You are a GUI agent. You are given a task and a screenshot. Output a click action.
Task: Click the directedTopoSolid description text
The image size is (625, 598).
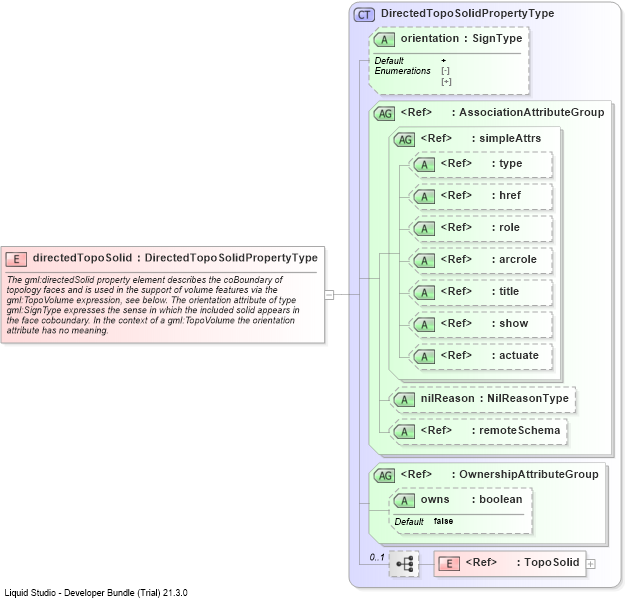coord(153,305)
